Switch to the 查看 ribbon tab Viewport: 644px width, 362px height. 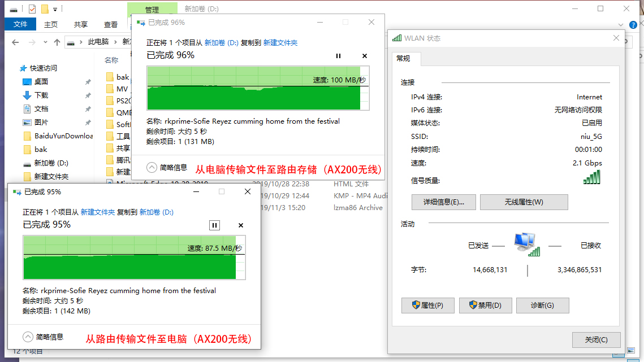111,24
